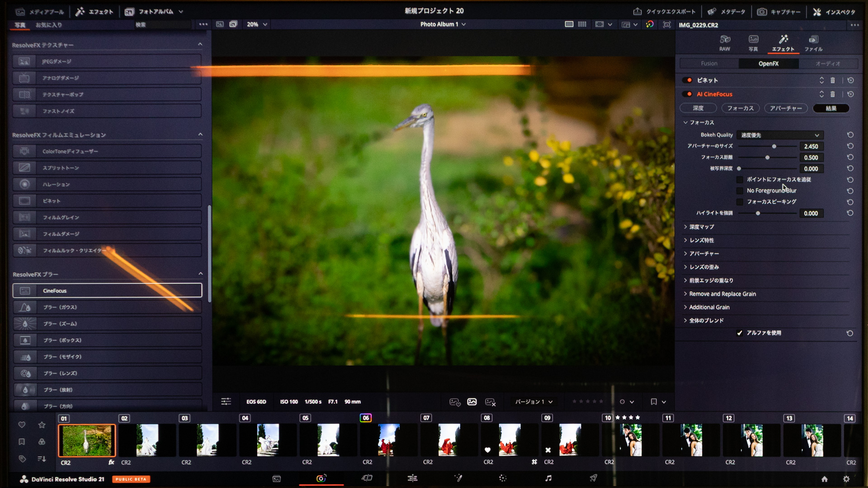Image resolution: width=868 pixels, height=488 pixels.
Task: Click the クイックエクスポート button
Action: (664, 12)
